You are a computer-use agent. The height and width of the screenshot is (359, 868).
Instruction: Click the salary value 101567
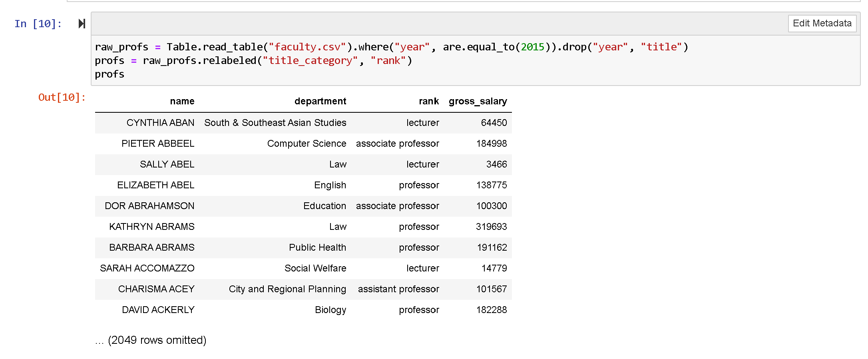point(492,289)
